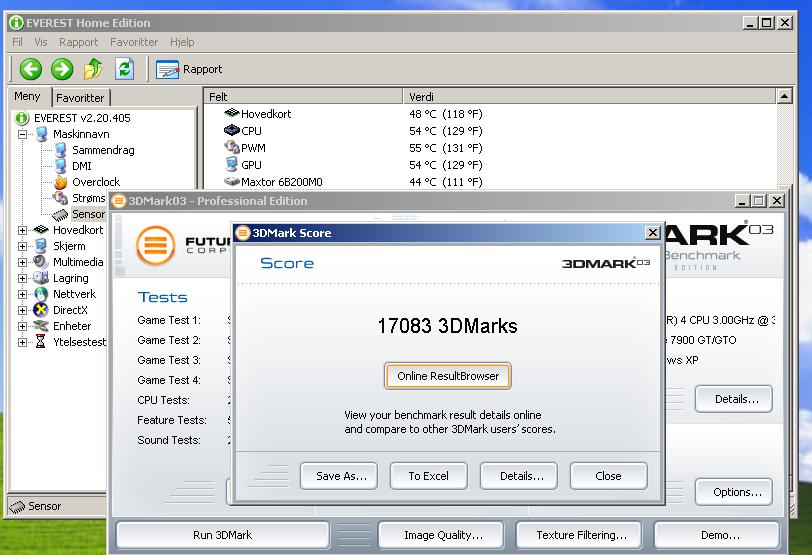The height and width of the screenshot is (555, 812).
Task: Expand the Nettverk tree node
Action: (22, 295)
